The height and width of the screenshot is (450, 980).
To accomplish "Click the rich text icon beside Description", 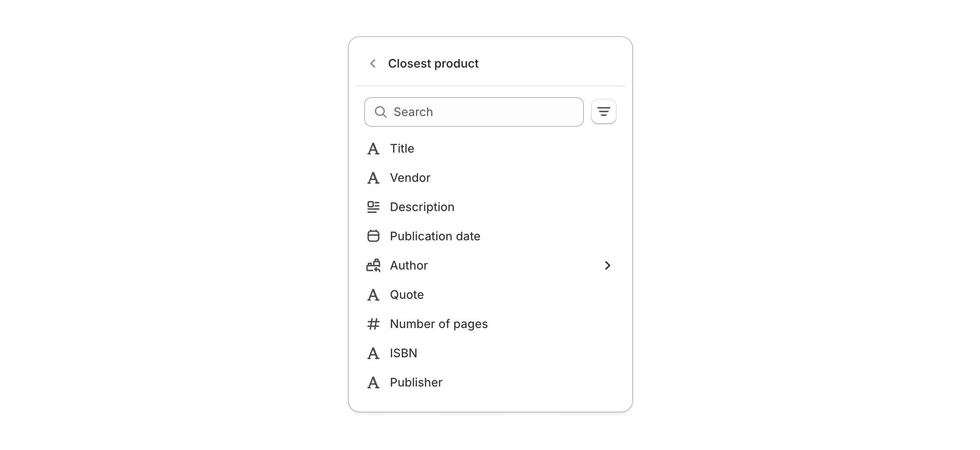I will tap(373, 207).
